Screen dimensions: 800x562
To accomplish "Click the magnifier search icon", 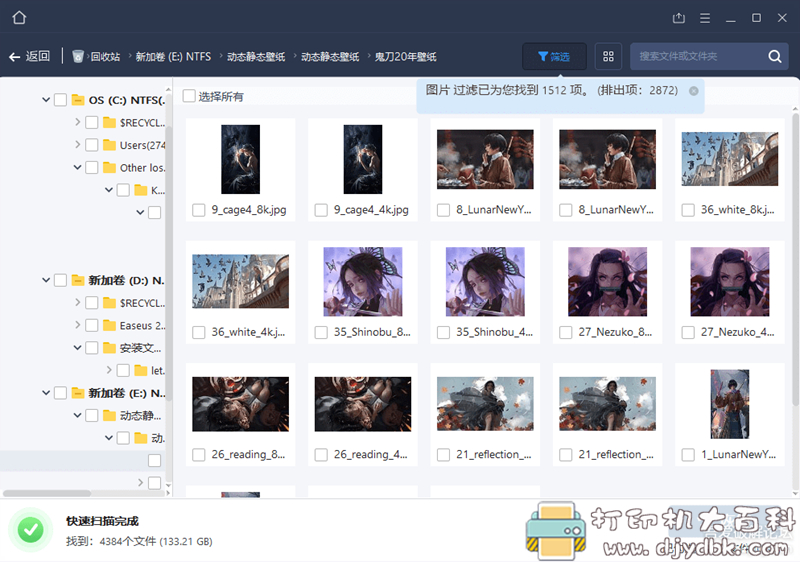I will [775, 57].
